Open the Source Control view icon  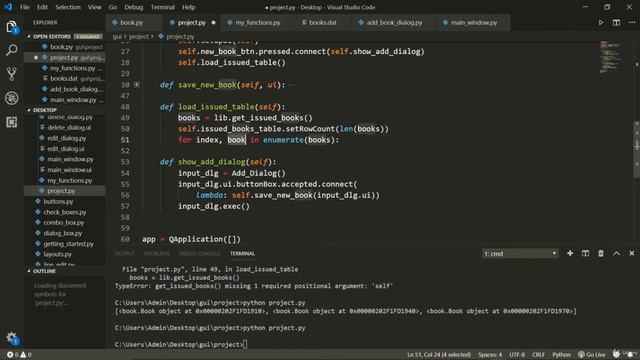[x=11, y=74]
